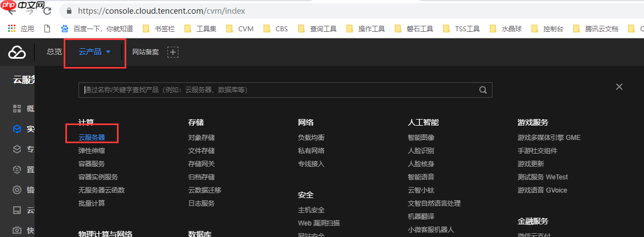This screenshot has height=237, width=644.
Task: Go to 总览 in top navigation
Action: coord(54,52)
